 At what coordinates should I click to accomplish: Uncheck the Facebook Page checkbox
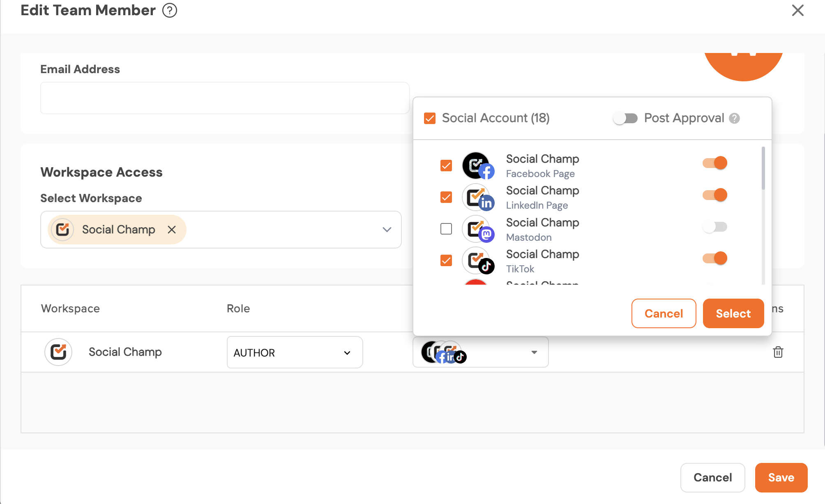446,166
